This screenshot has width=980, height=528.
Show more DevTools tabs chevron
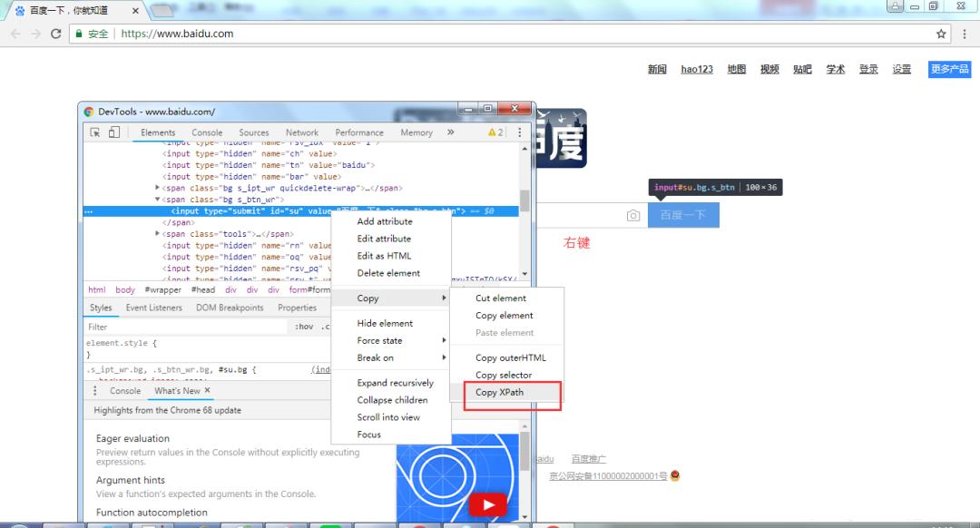451,132
